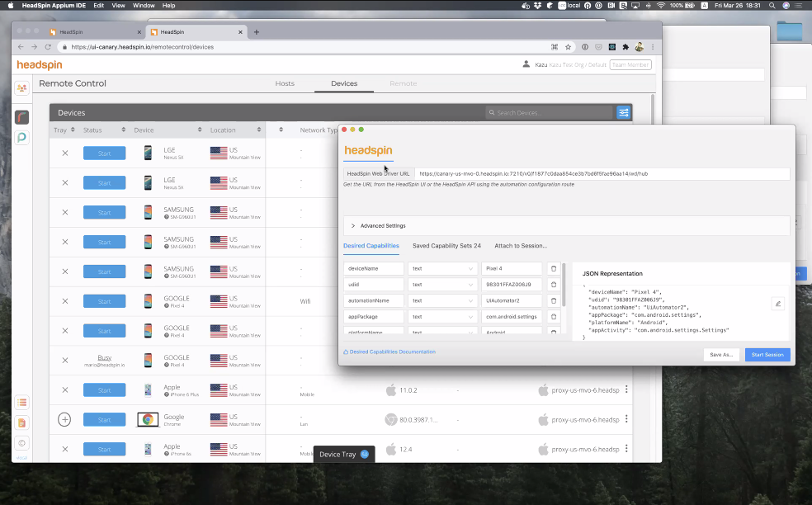Delete the deviceName capability row
This screenshot has width=812, height=505.
pos(554,268)
